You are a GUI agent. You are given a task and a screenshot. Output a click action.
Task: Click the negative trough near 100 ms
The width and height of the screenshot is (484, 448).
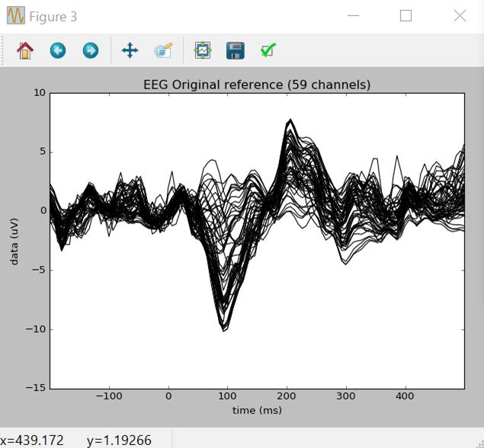click(x=224, y=329)
